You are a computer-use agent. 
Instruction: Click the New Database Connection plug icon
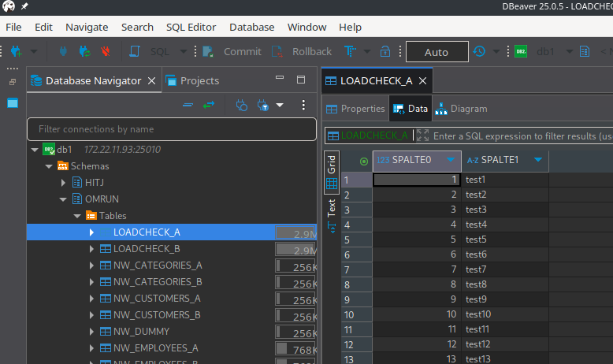pyautogui.click(x=17, y=51)
